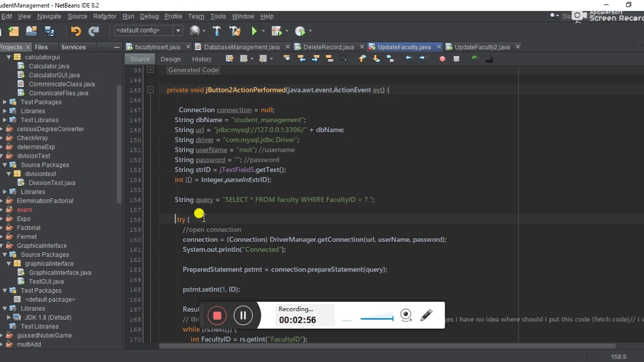Click the Debug Project icon
Image resolution: width=644 pixels, height=362 pixels.
[276, 31]
